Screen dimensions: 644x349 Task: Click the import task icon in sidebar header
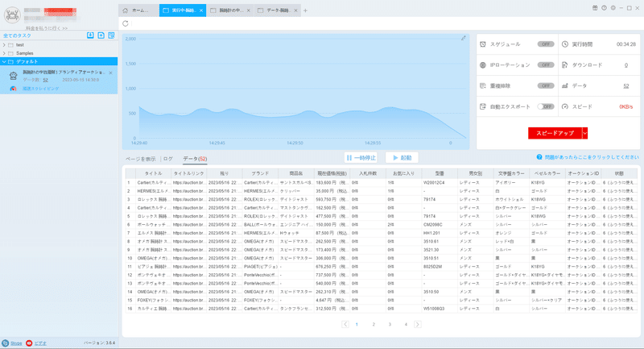[x=90, y=35]
